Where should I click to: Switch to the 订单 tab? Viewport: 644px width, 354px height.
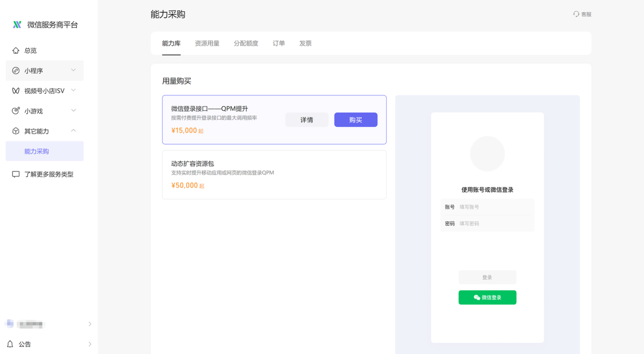[x=279, y=43]
